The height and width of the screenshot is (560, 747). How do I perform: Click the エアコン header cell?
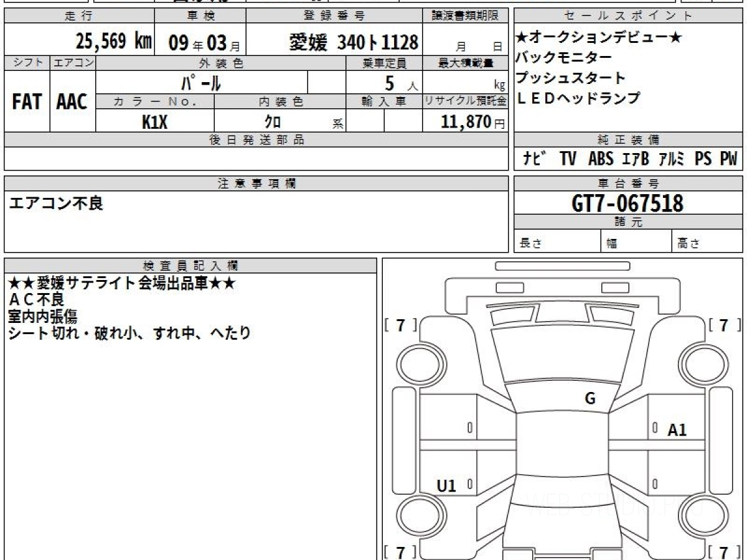point(72,63)
